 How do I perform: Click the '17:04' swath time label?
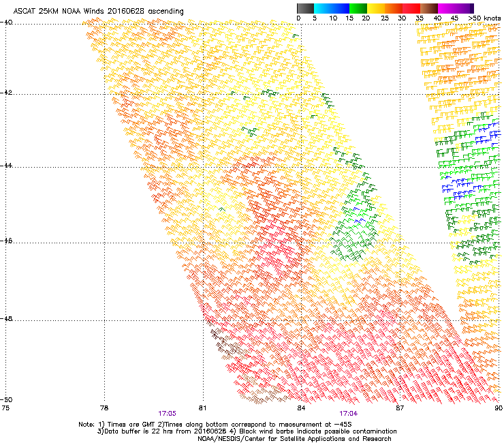coord(349,414)
